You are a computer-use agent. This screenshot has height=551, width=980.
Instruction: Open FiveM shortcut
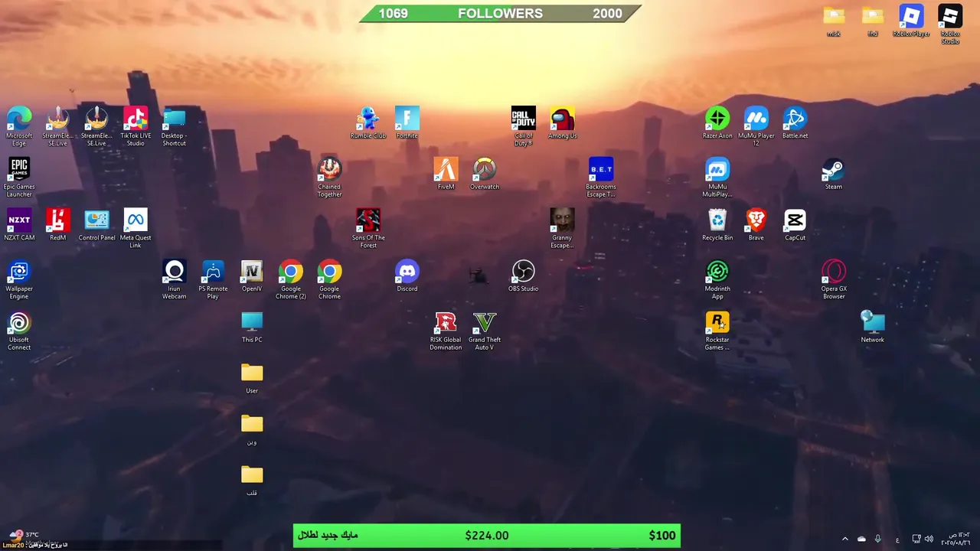click(446, 174)
